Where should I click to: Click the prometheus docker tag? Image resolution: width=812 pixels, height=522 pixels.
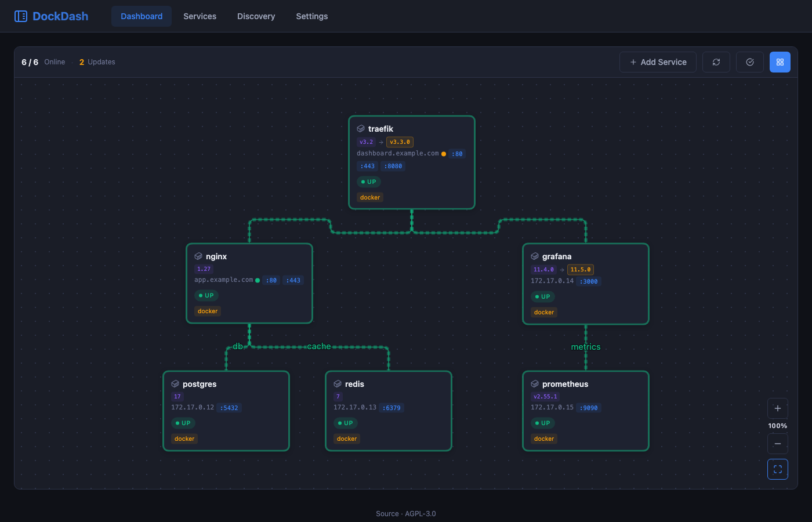click(x=544, y=439)
